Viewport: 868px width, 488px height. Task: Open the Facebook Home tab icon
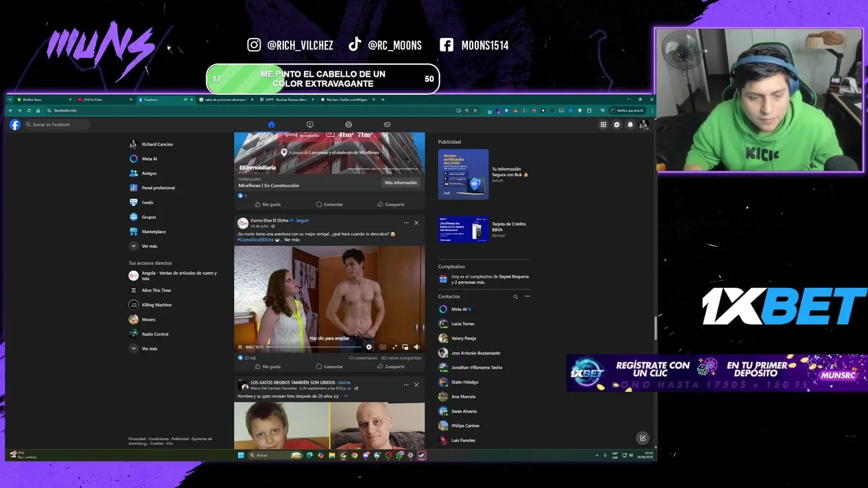tap(271, 125)
